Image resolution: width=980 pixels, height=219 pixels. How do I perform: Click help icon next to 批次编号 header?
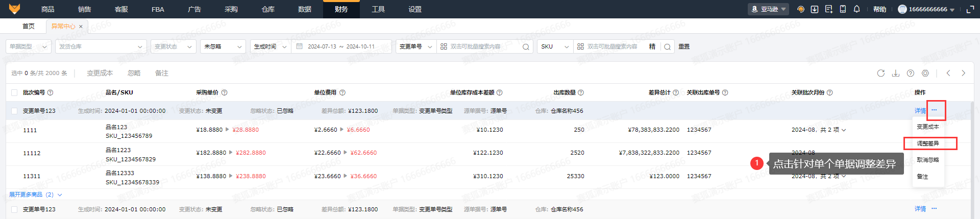[50, 92]
